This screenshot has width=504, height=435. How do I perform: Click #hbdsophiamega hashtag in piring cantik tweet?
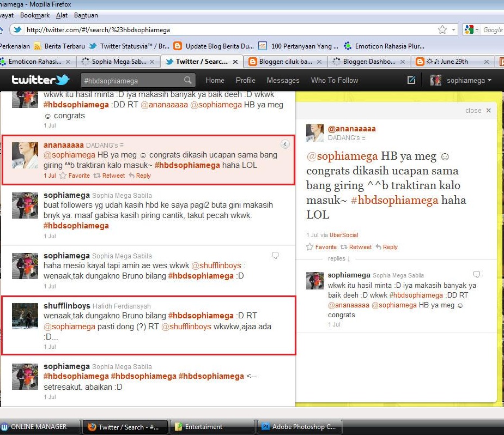coord(76,226)
